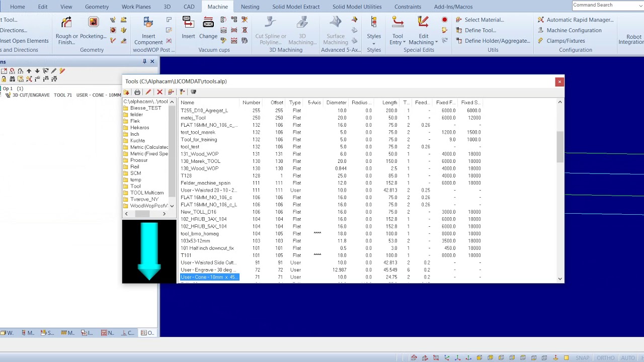Select tool T255_D10_Agregat_L
Viewport: 644px width, 362px height.
204,111
